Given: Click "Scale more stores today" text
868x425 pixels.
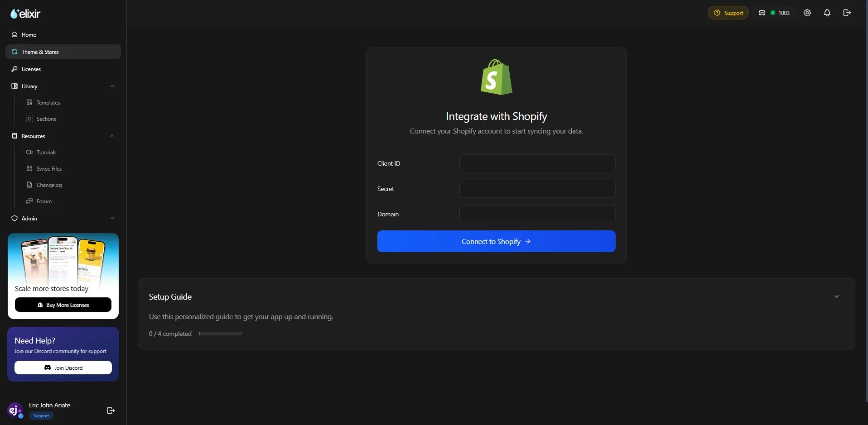Looking at the screenshot, I should click(x=52, y=288).
